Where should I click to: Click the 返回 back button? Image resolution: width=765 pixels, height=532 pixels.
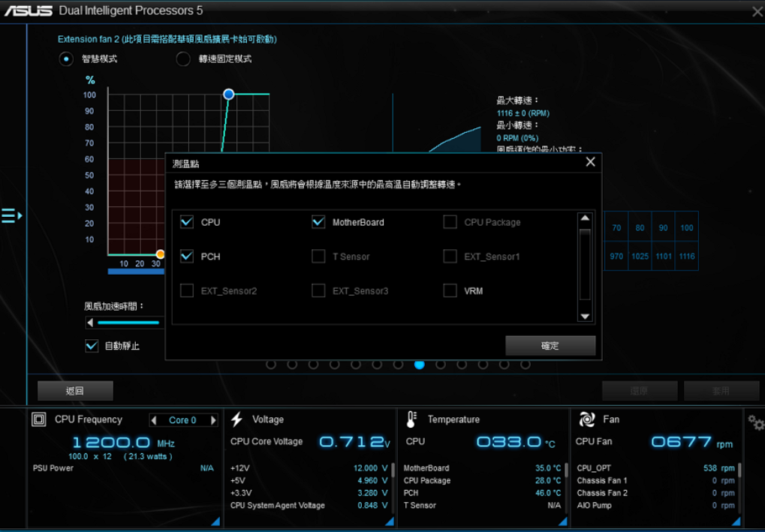pos(75,391)
